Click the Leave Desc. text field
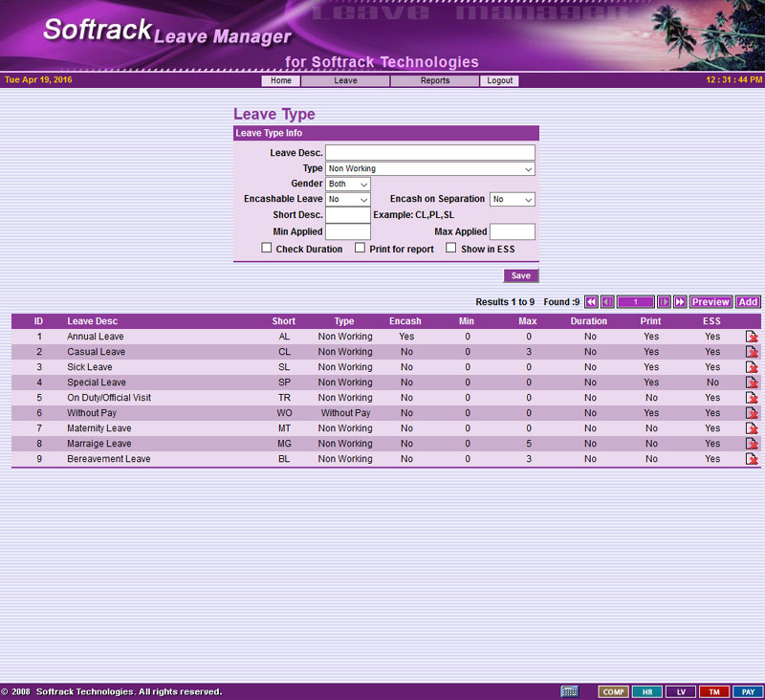765x700 pixels. click(x=430, y=153)
